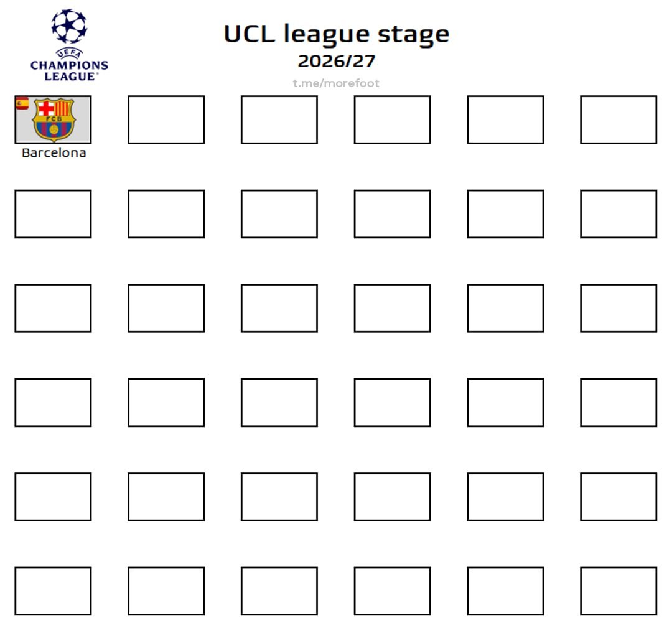Click the 2026/27 season text
This screenshot has width=672, height=636.
coord(336,61)
